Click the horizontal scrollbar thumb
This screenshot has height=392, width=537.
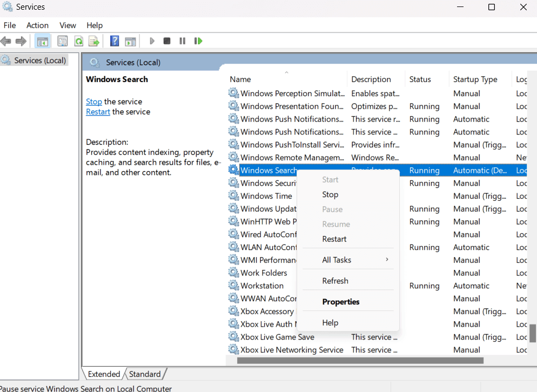pos(360,361)
